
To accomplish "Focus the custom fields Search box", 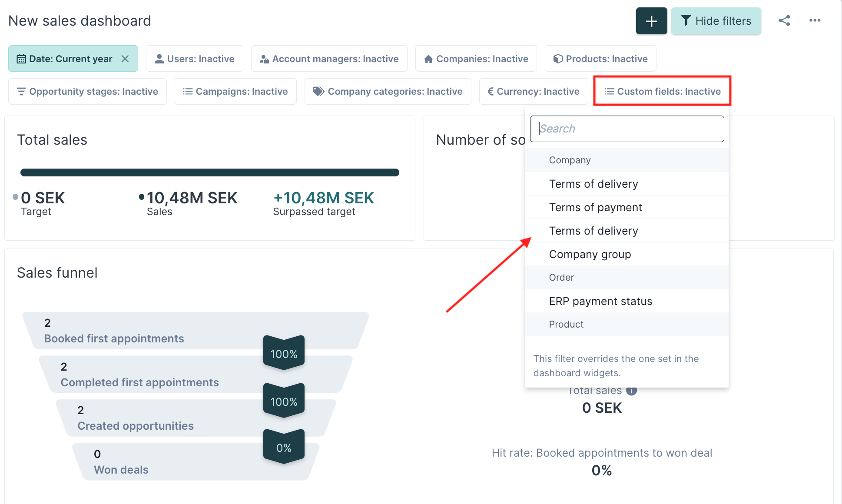I will pos(627,129).
